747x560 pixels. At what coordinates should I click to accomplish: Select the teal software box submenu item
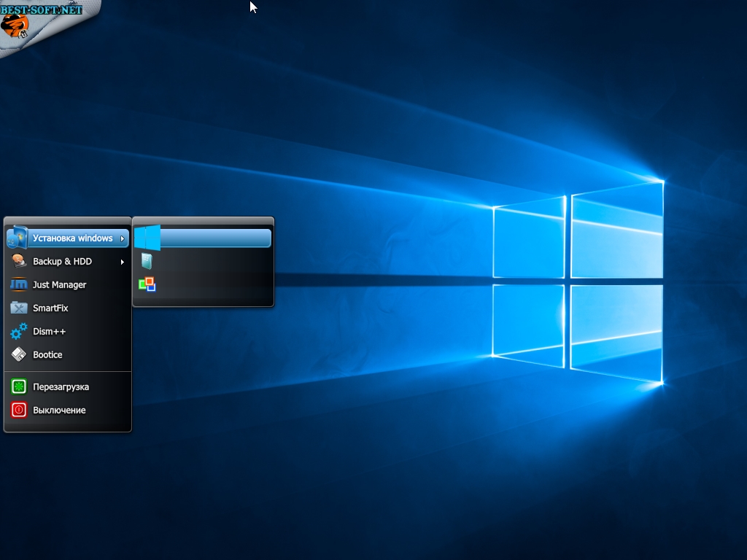click(203, 262)
